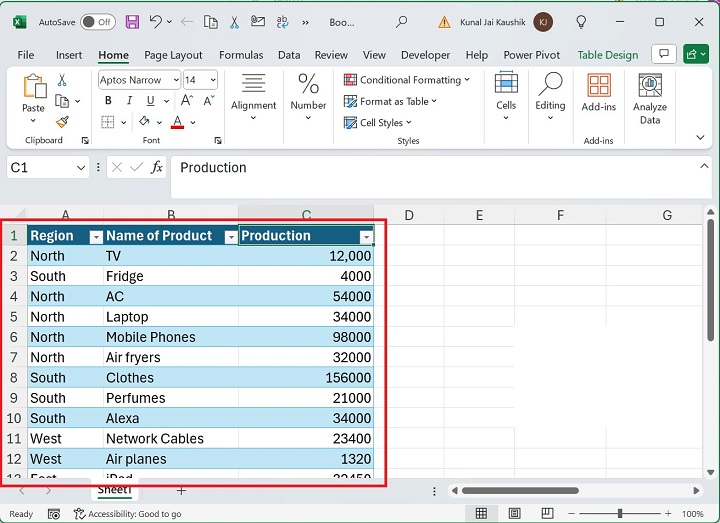The image size is (720, 523).
Task: Click column D header
Action: pyautogui.click(x=409, y=215)
